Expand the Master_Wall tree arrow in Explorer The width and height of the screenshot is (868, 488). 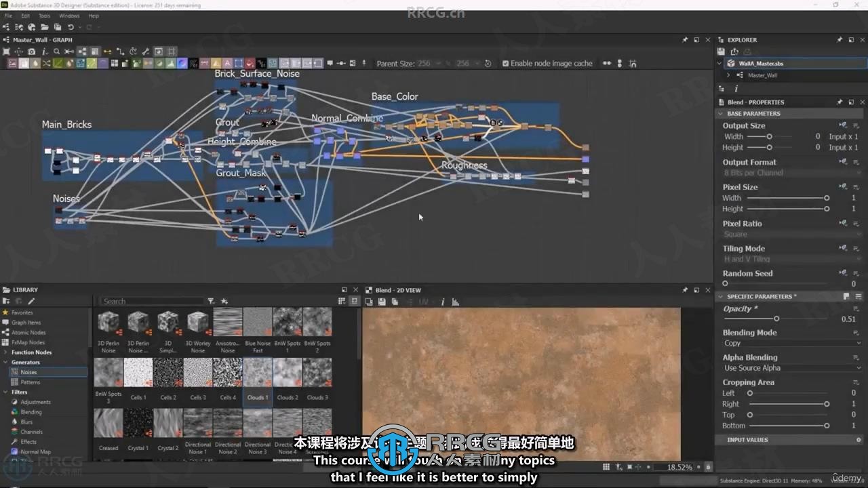pos(729,75)
